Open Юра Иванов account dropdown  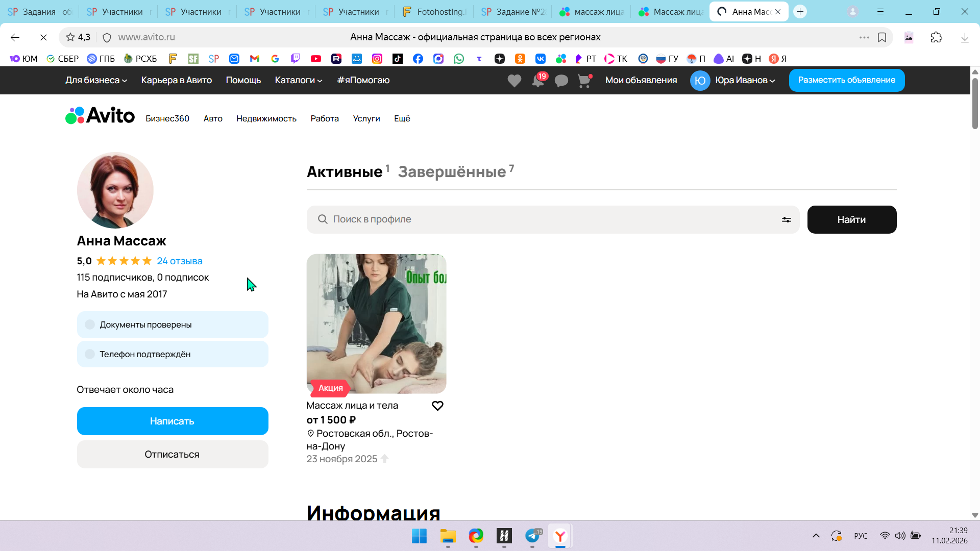745,80
